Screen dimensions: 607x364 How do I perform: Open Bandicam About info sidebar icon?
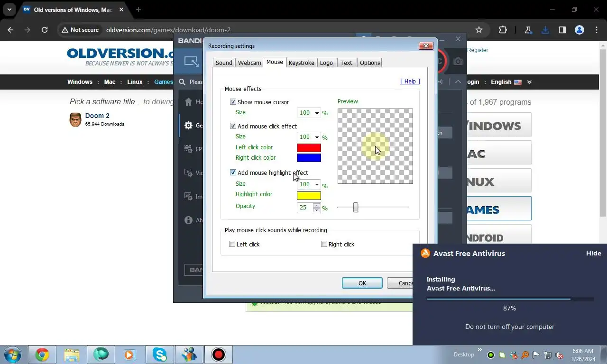(188, 220)
